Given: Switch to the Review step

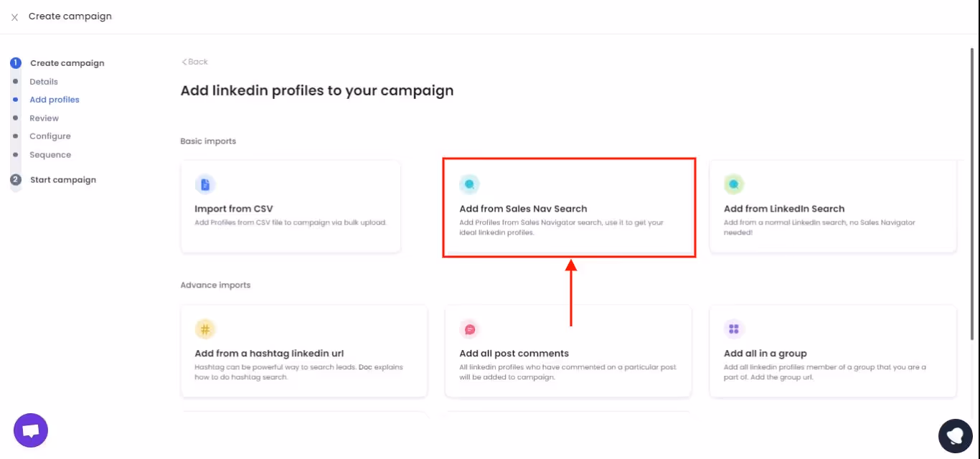Looking at the screenshot, I should pos(44,118).
